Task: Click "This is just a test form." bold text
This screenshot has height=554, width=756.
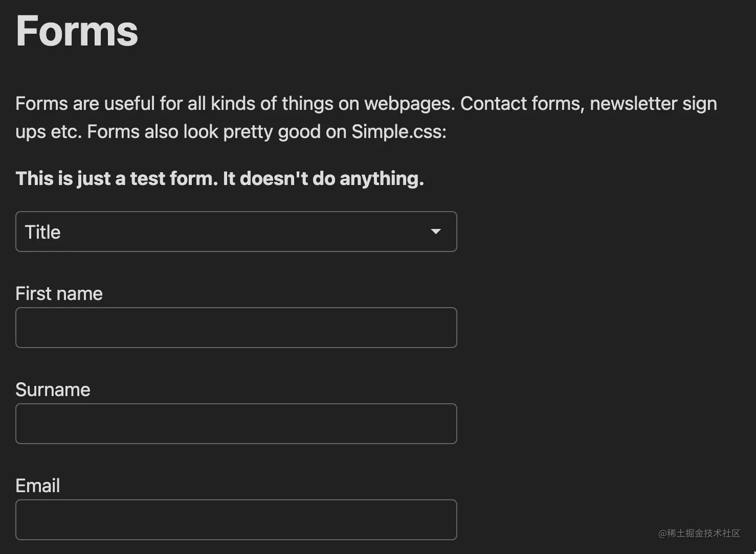Action: tap(117, 178)
